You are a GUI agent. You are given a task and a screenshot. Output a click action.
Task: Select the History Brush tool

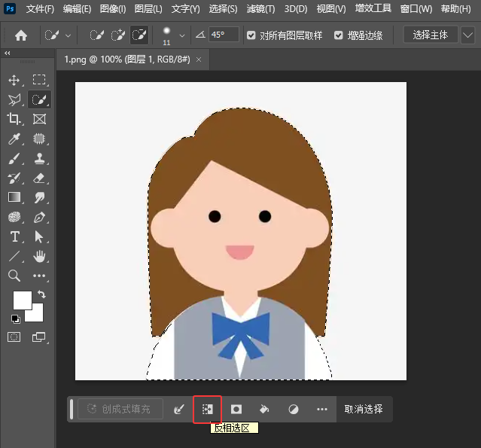click(14, 178)
